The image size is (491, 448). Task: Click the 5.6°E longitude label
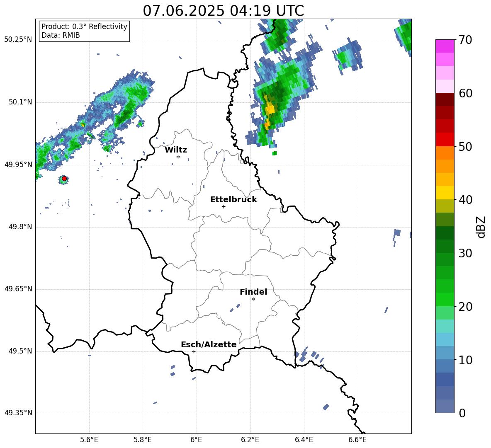(x=89, y=440)
